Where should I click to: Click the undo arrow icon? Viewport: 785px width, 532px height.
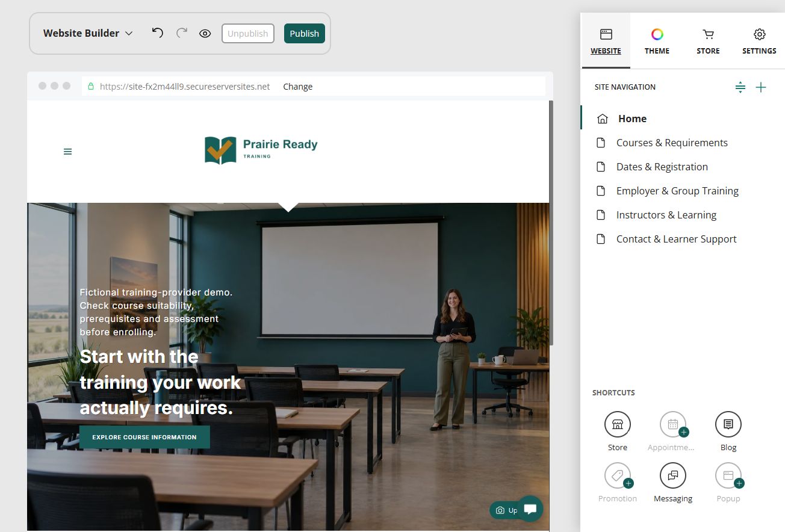(157, 33)
